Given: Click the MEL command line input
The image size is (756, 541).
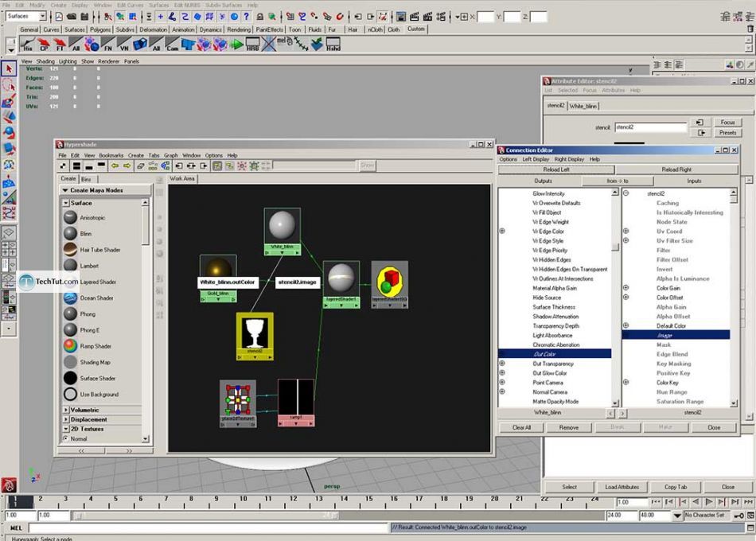Looking at the screenshot, I should [x=208, y=528].
